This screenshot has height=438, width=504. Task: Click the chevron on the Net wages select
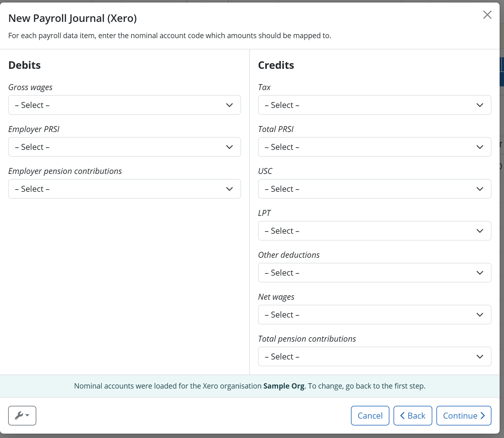pyautogui.click(x=480, y=315)
